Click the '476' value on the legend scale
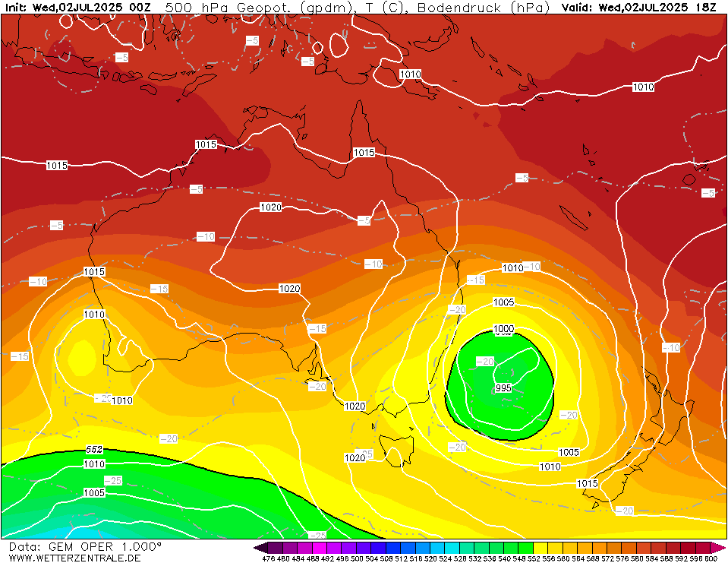 pos(269,558)
